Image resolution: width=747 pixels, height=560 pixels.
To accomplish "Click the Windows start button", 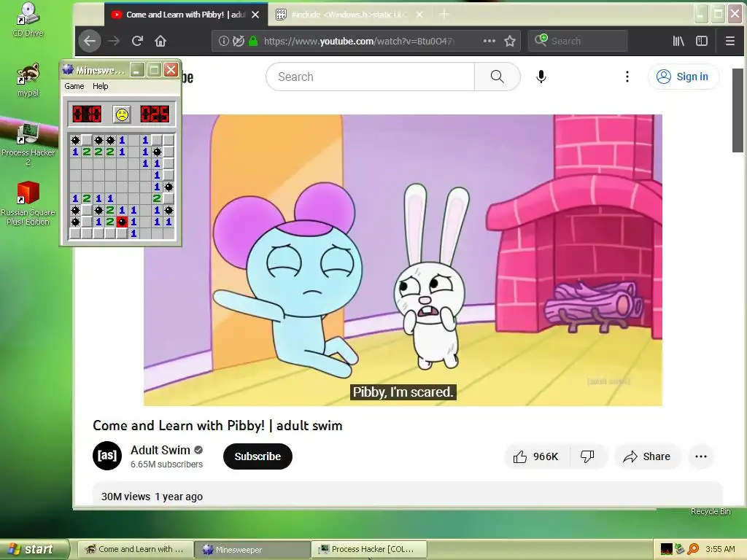I will click(34, 549).
